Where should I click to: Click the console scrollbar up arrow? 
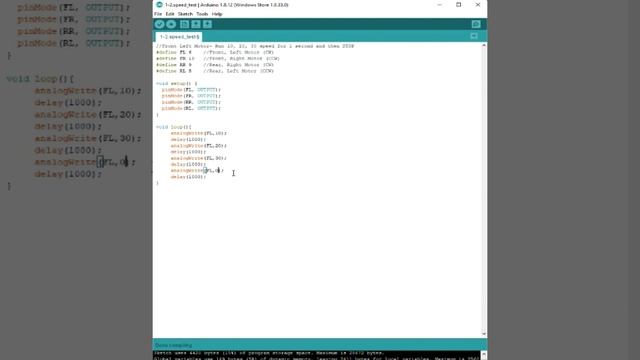click(x=484, y=353)
